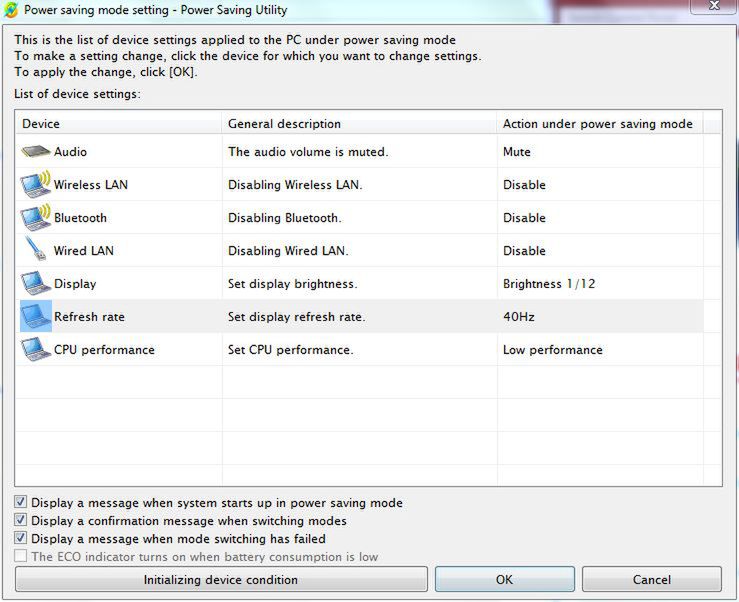The width and height of the screenshot is (739, 602).
Task: Click the Power Saving Utility title bar icon
Action: tap(11, 10)
